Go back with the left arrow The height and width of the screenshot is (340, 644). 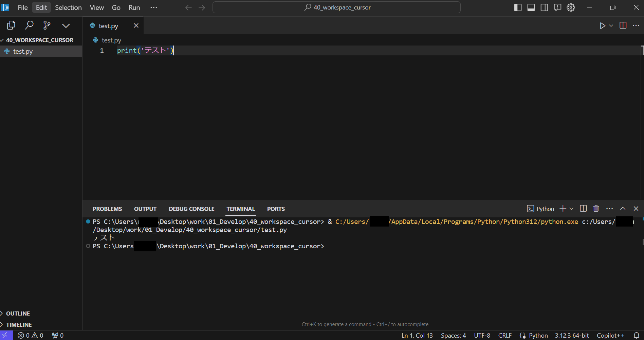188,7
